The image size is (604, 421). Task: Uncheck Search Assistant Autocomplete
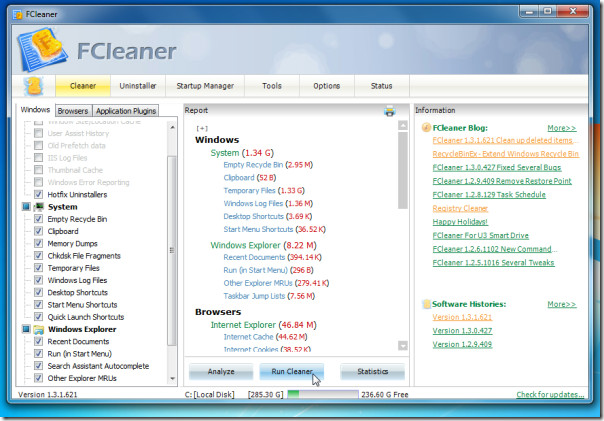[38, 366]
